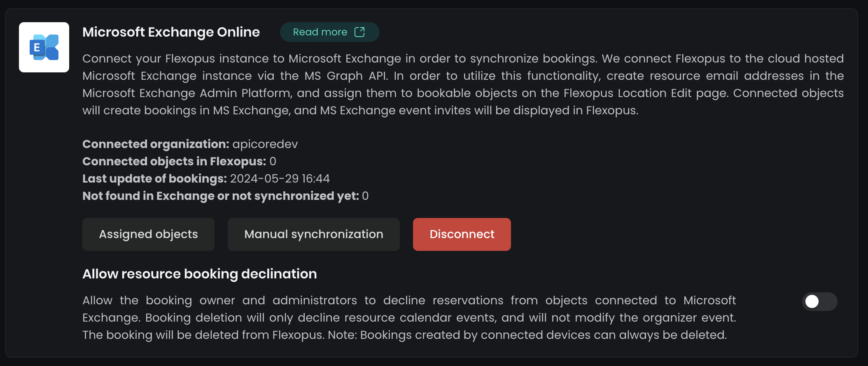Click the Microsoft Exchange logo icon
868x366 pixels.
click(44, 47)
